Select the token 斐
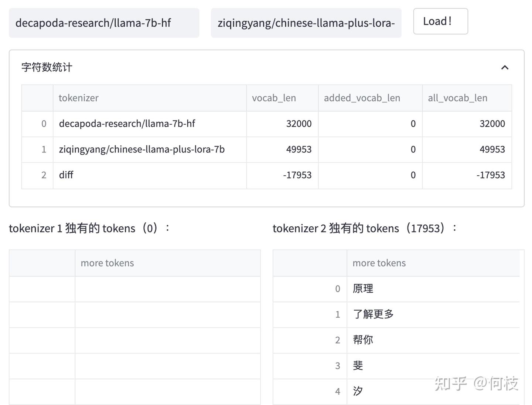 coord(433,366)
